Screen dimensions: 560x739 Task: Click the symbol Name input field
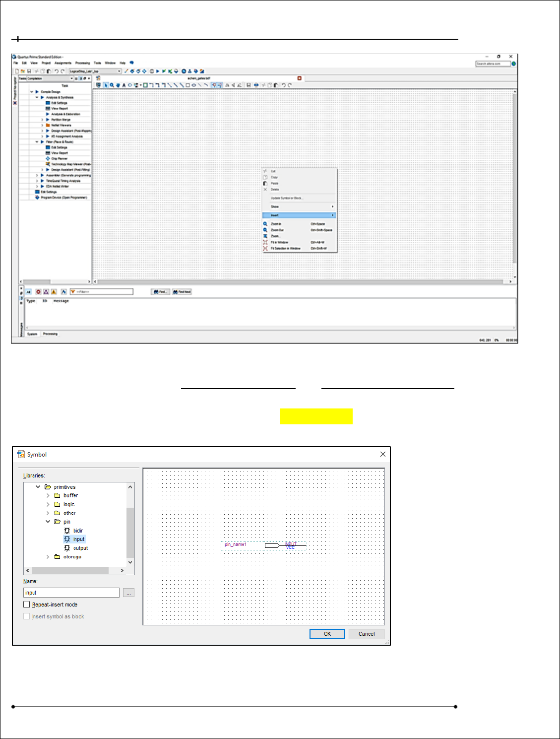(x=71, y=593)
